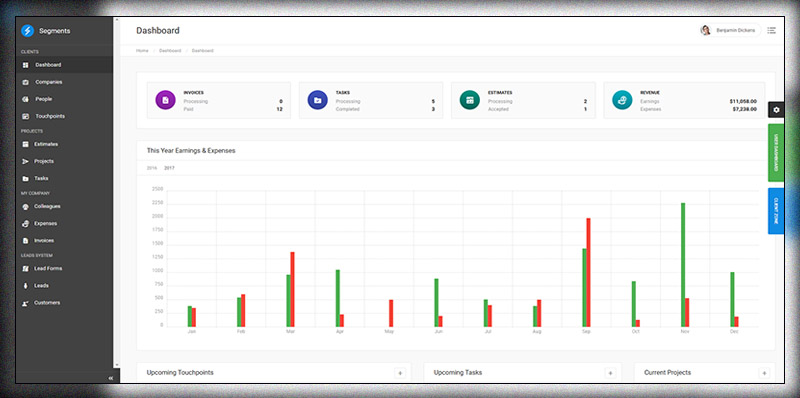Click the Tasks 'Completed' label
The height and width of the screenshot is (398, 800).
pyautogui.click(x=347, y=110)
